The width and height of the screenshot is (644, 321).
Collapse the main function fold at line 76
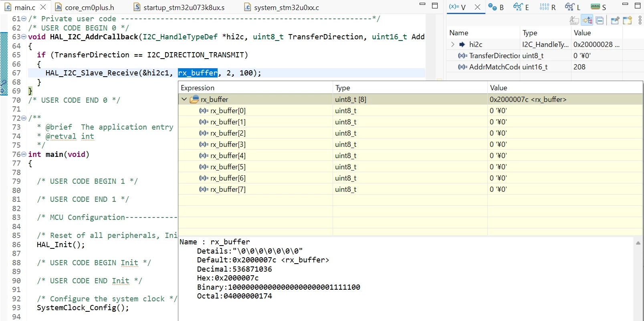[x=24, y=154]
